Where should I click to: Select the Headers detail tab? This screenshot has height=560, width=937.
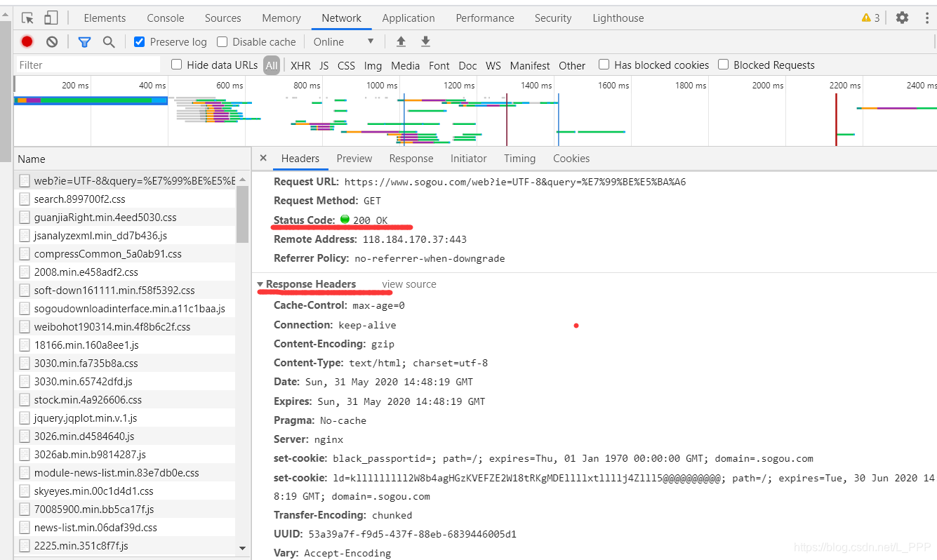300,159
